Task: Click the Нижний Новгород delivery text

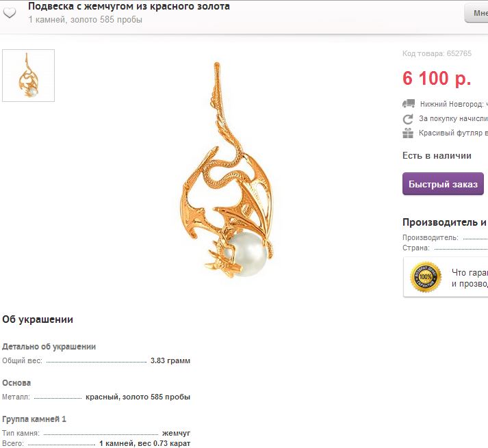Action: [454, 104]
